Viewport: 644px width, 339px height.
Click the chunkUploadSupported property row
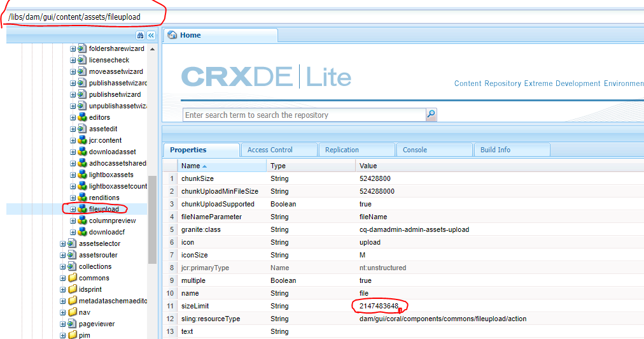coord(403,204)
